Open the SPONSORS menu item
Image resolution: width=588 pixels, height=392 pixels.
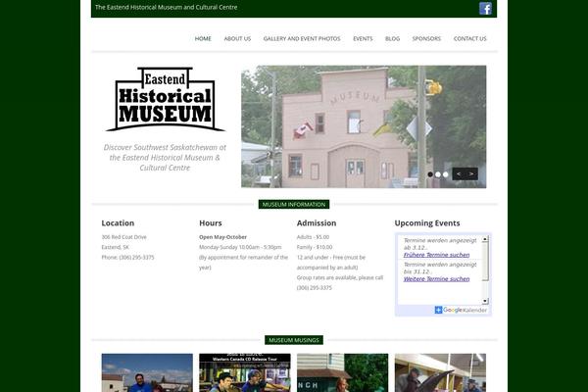tap(426, 38)
